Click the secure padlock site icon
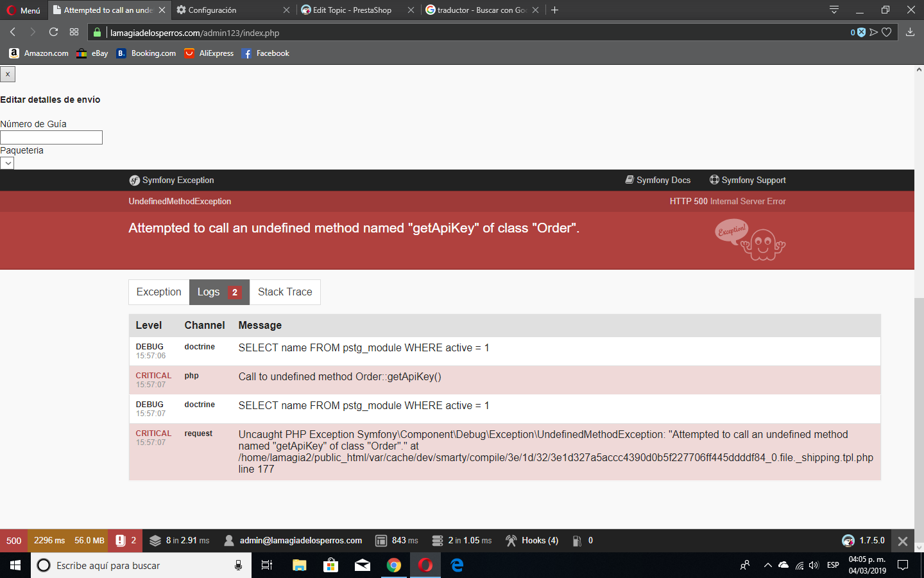Image resolution: width=924 pixels, height=578 pixels. 98,33
